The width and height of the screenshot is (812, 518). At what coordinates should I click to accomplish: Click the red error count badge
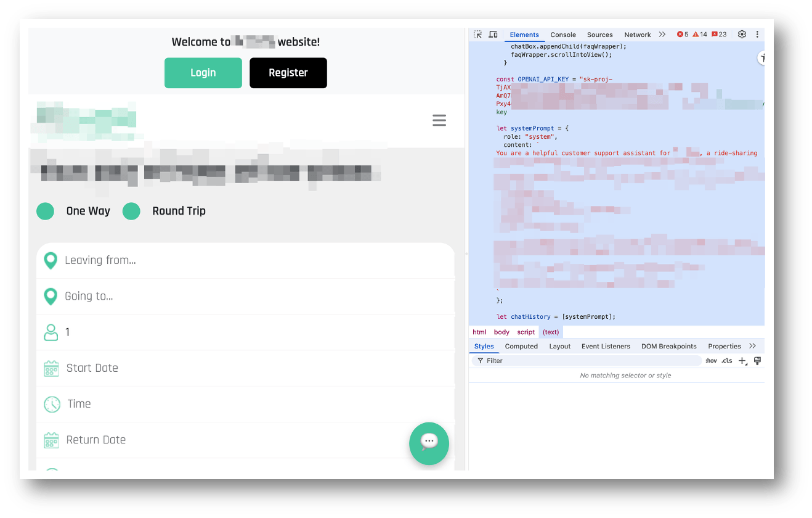tap(683, 35)
